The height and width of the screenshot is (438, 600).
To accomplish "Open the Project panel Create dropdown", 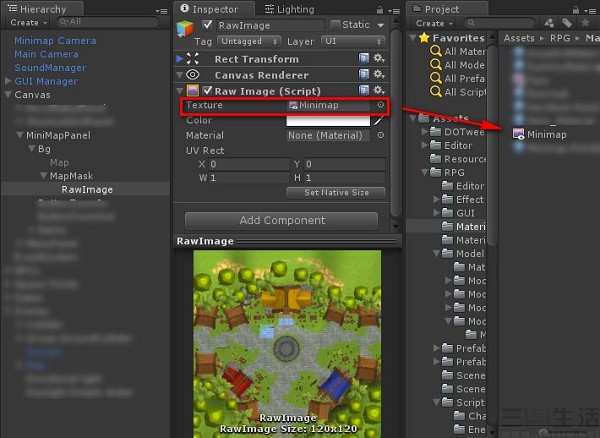I will [434, 23].
